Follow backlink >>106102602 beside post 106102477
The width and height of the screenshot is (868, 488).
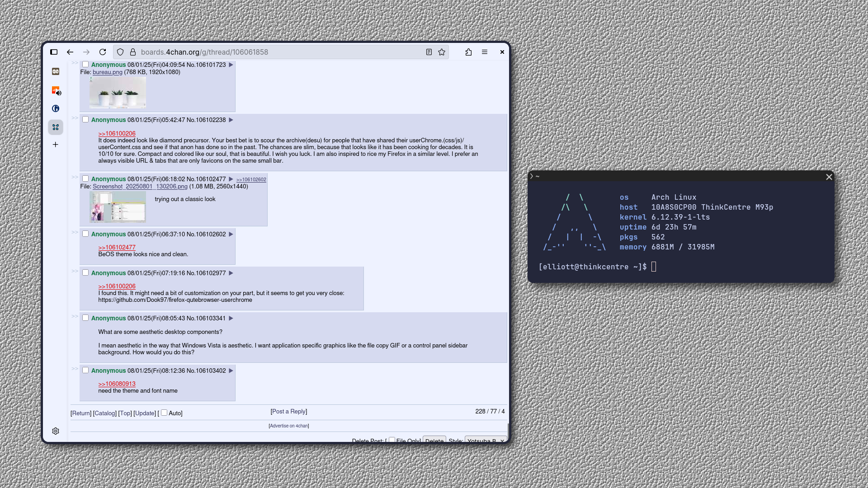[x=251, y=180]
